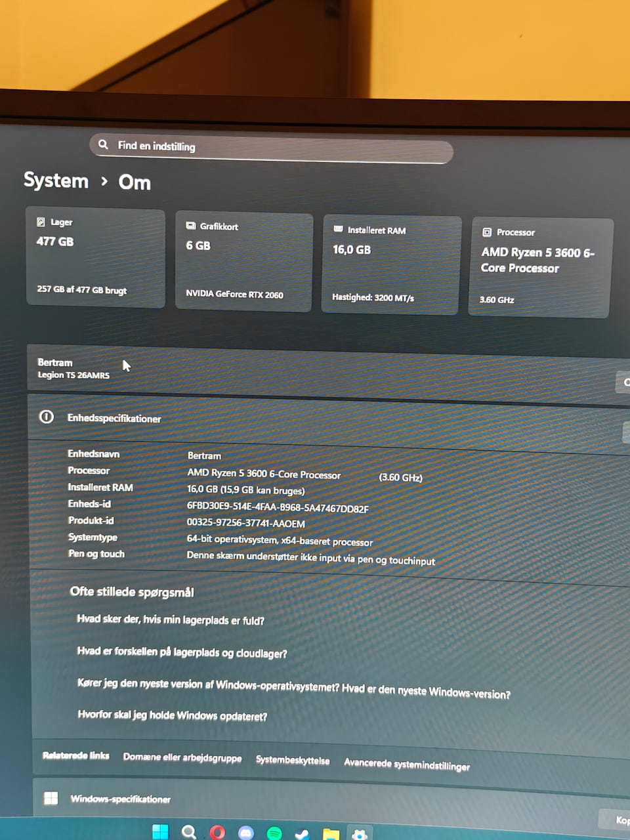Viewport: 630px width, 840px height.
Task: Open 'Hvorfor skal jeg holde Windows opdateret?' question
Action: 173,715
